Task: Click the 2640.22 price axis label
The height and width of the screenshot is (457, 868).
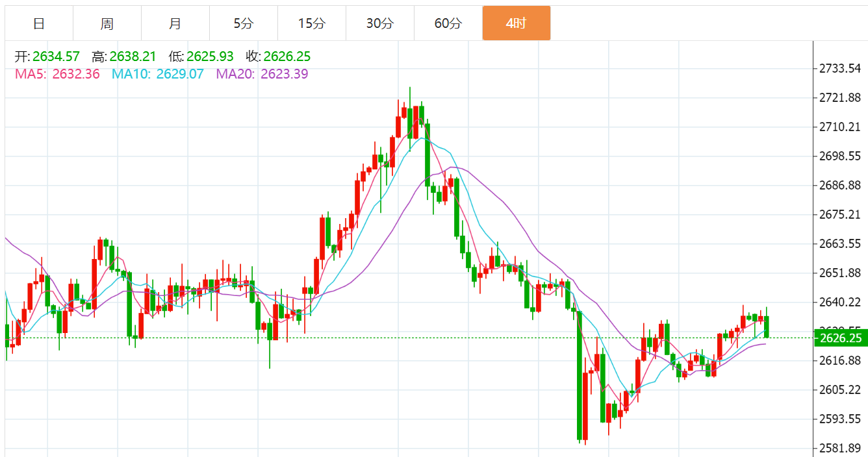Action: tap(840, 303)
